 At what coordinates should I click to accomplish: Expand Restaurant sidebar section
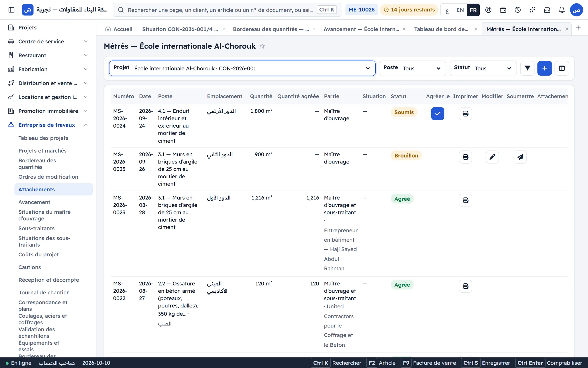coord(48,55)
